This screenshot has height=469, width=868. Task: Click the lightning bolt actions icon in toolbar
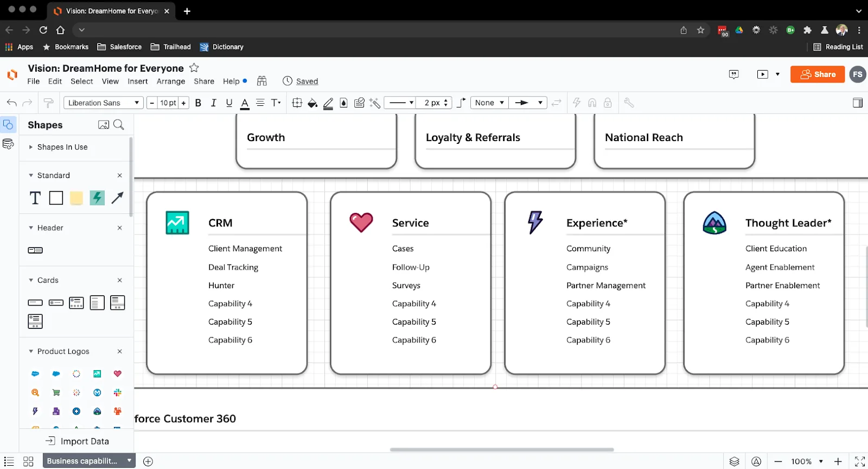coord(577,103)
